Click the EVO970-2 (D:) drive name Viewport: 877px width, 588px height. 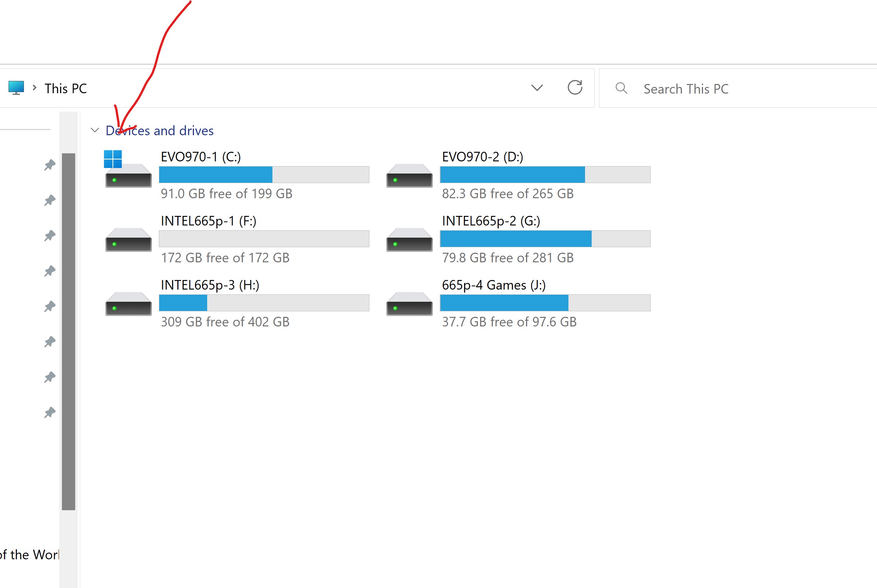[x=483, y=157]
